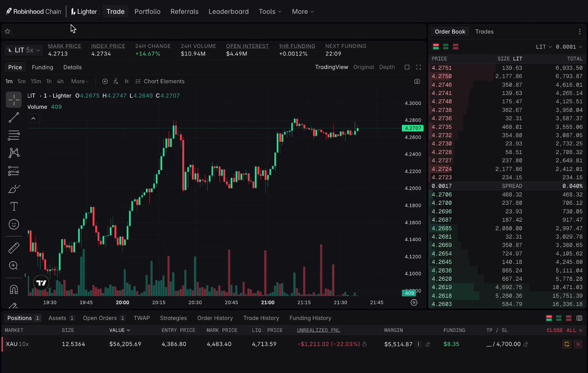Expand the Tools navigation dropdown
588x373 pixels.
click(x=270, y=12)
